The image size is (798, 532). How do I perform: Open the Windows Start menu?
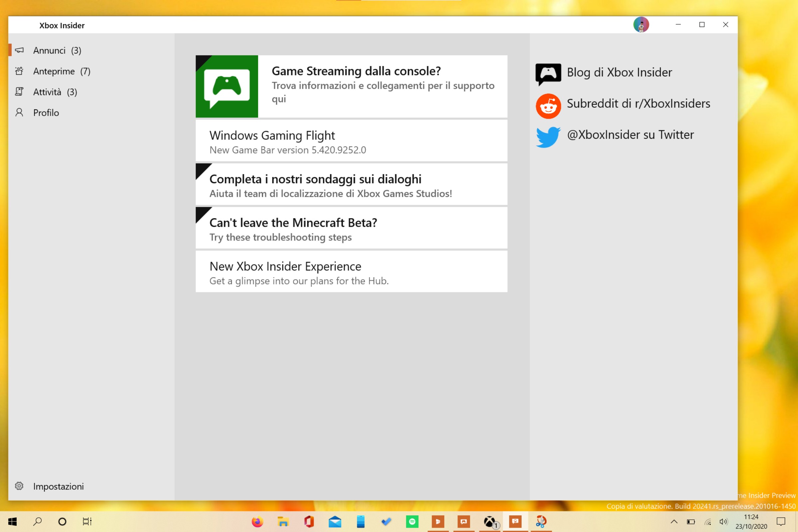point(13,521)
